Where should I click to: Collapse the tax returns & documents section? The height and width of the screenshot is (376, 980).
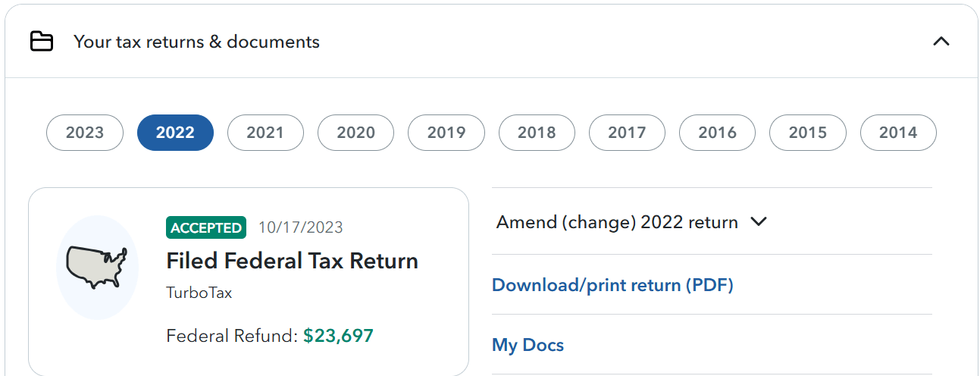(x=941, y=42)
